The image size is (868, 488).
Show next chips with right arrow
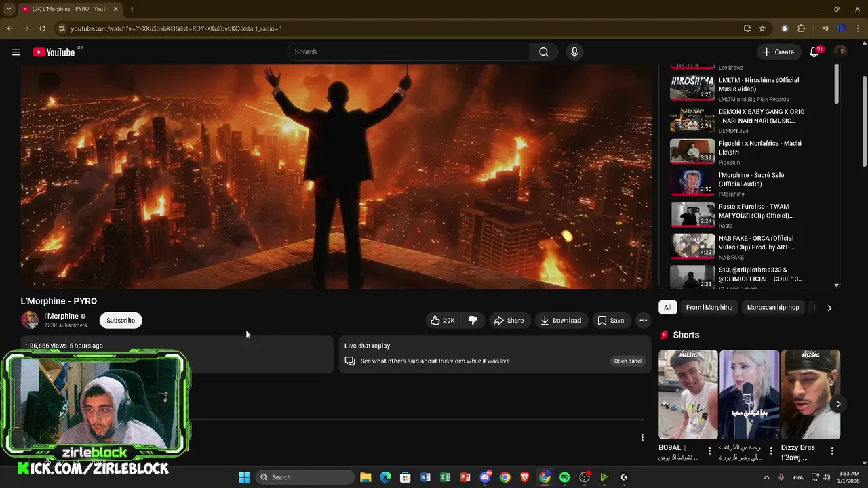tap(829, 308)
